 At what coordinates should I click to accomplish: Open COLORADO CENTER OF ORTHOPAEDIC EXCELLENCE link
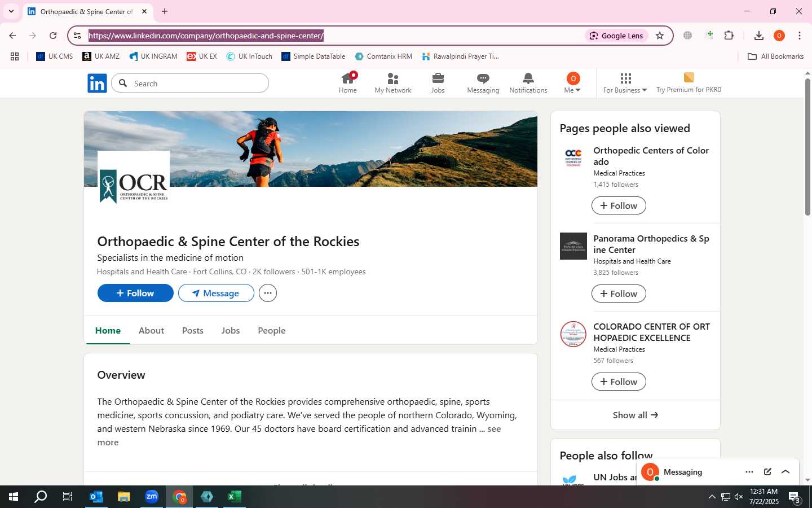pos(652,332)
